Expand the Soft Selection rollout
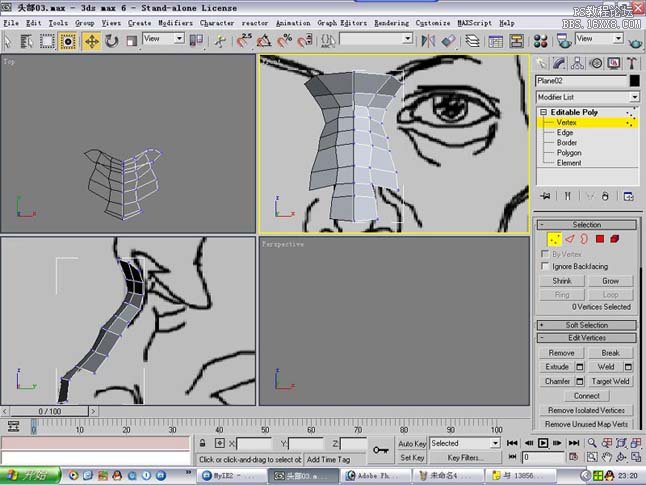Viewport: 646px width, 485px height. tap(587, 325)
